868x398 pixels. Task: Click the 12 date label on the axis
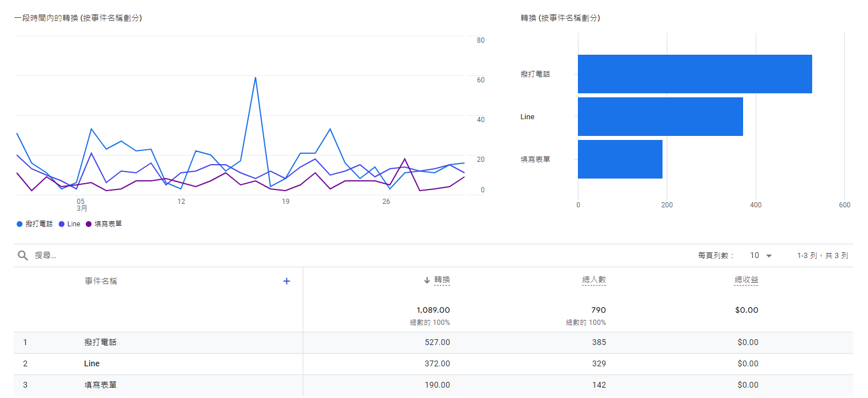181,202
